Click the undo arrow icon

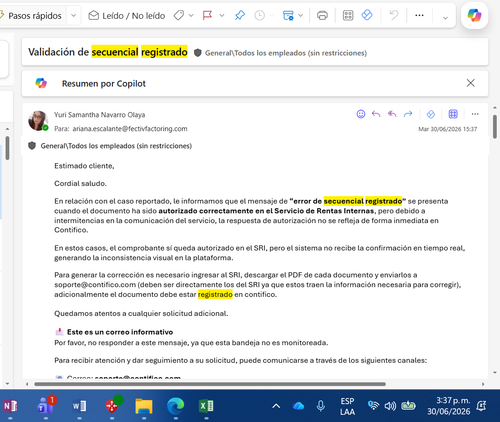(394, 15)
